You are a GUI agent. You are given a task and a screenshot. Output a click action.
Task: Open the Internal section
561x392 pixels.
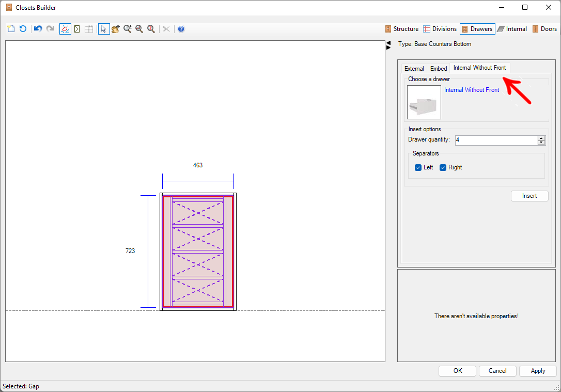click(x=512, y=29)
